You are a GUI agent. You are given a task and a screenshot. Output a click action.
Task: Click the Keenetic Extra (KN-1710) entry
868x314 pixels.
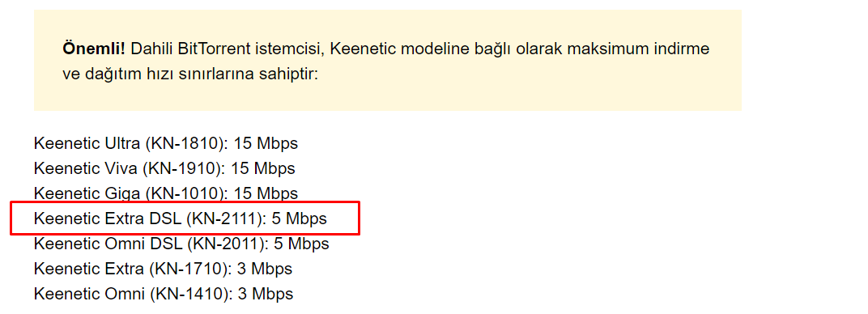tap(163, 269)
